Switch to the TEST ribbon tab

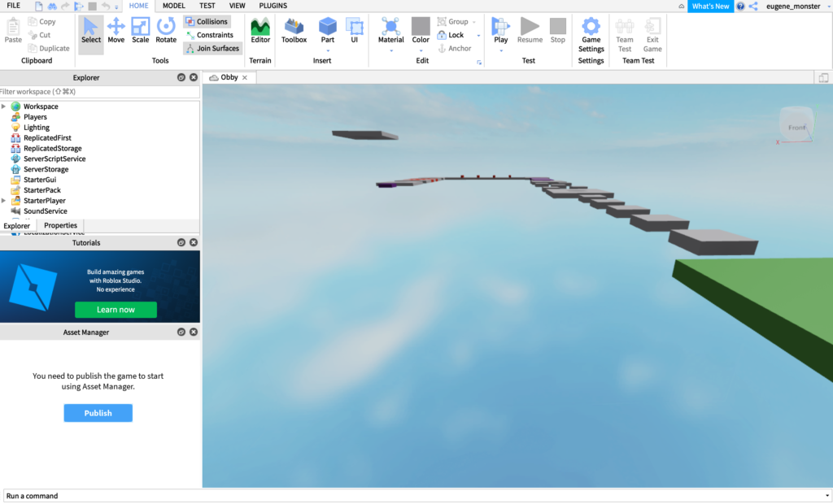(207, 6)
